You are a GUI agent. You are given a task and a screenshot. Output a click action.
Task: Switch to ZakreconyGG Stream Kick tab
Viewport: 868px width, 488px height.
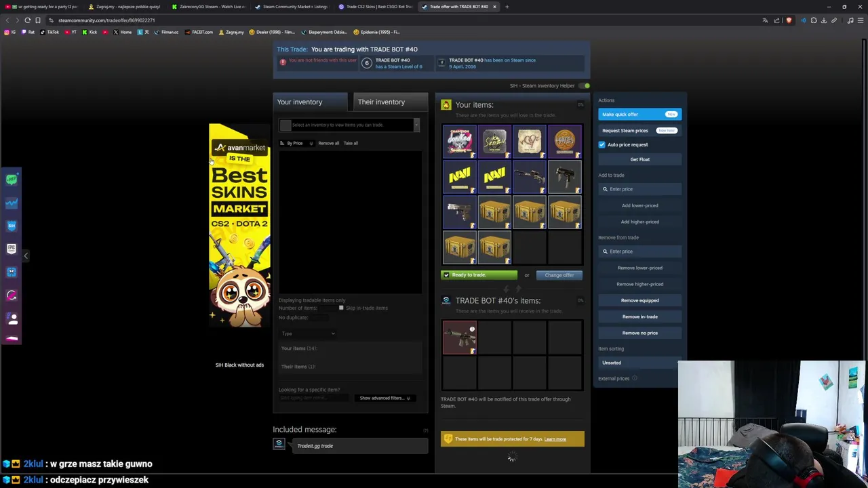209,7
